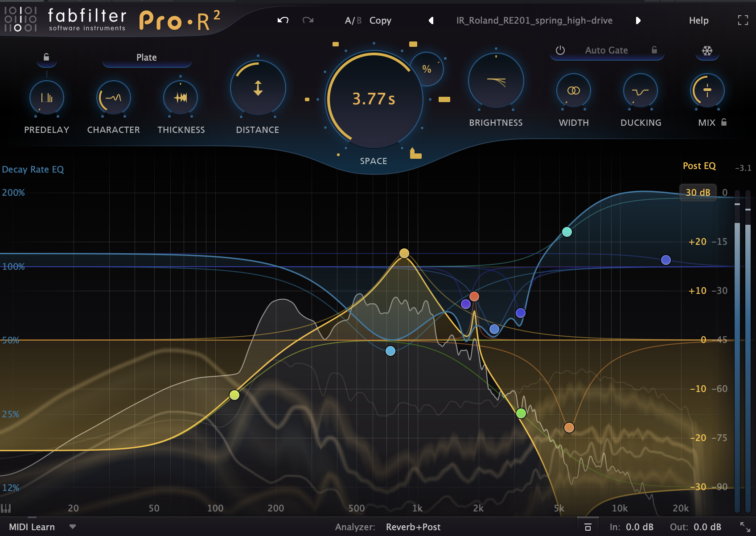Click the Brightness knob
This screenshot has width=756, height=536.
tap(496, 81)
